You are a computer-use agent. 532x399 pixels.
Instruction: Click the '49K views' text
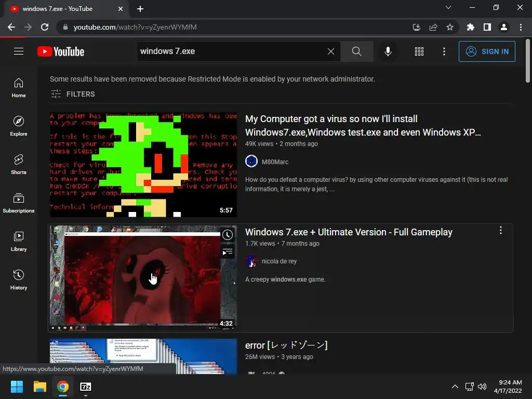(x=259, y=144)
